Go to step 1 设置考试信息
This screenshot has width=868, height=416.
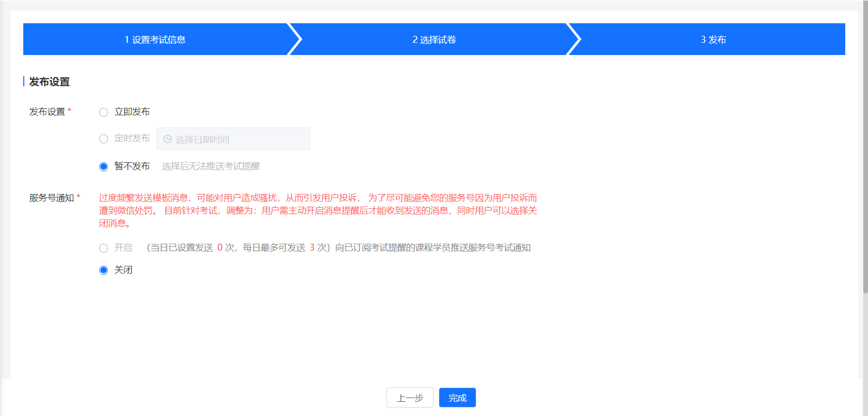pos(155,40)
